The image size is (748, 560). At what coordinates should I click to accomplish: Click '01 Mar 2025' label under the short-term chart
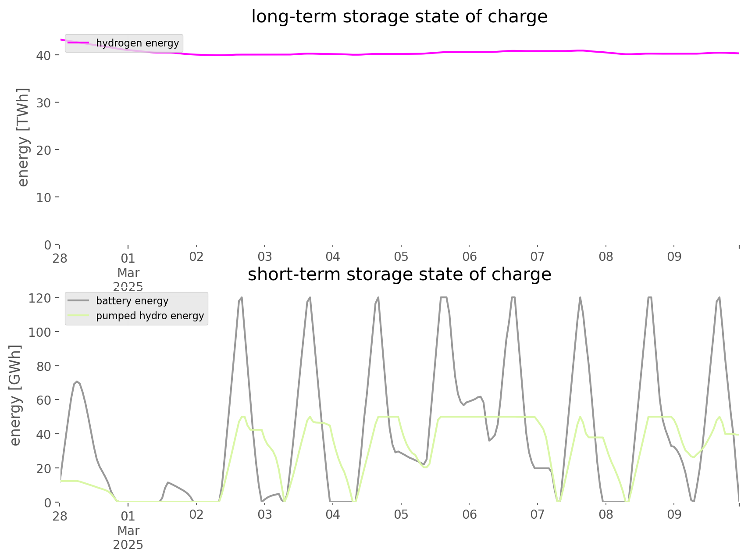[x=128, y=531]
